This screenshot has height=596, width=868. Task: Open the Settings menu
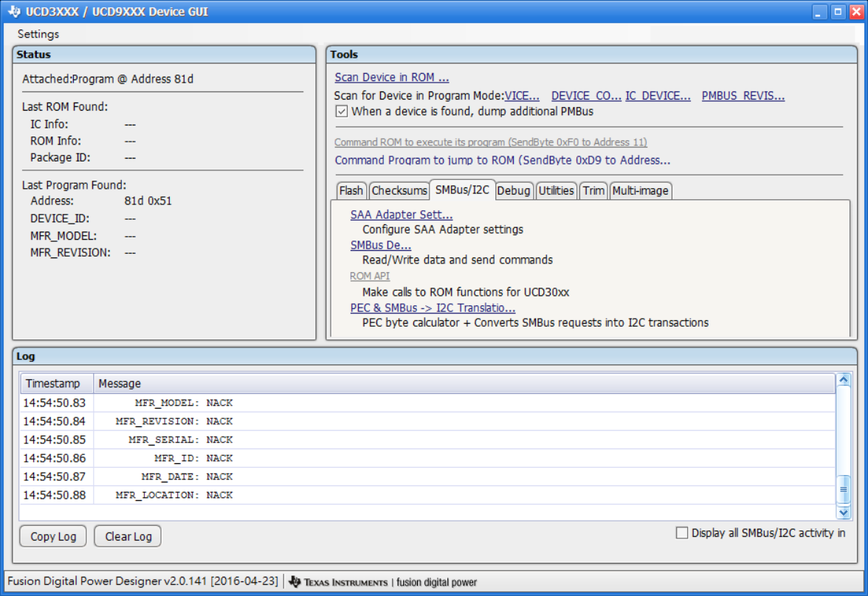[x=38, y=34]
